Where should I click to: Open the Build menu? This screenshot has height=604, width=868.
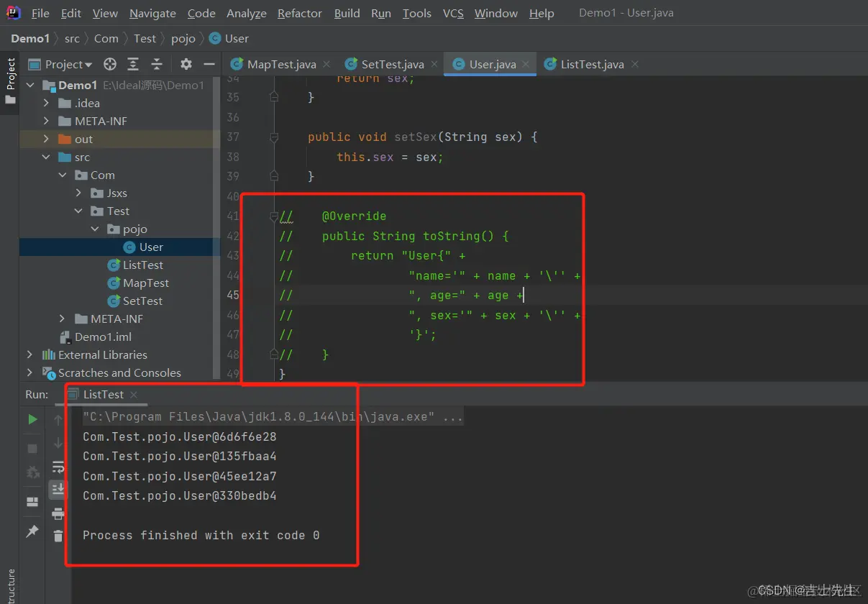click(347, 13)
